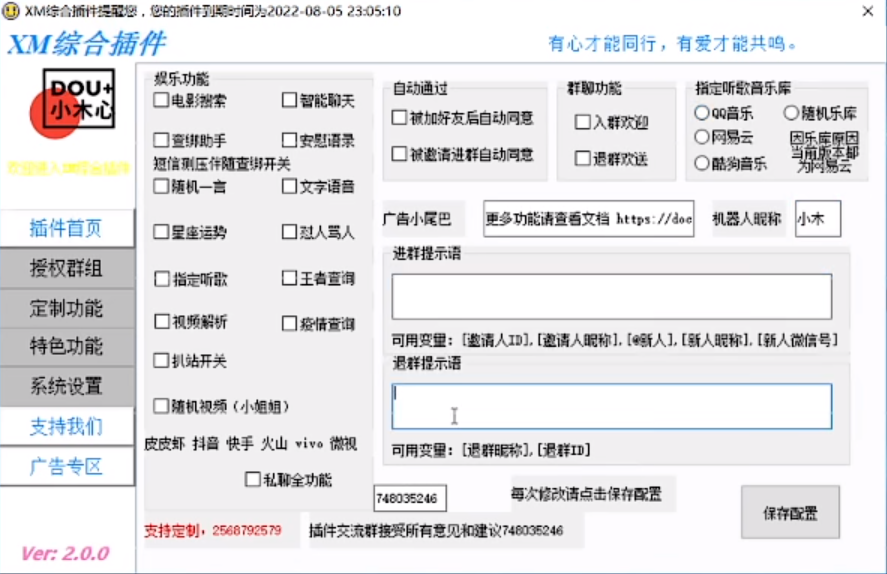Select the QQ音乐 radio button
Screen dimensions: 887x574
point(702,113)
